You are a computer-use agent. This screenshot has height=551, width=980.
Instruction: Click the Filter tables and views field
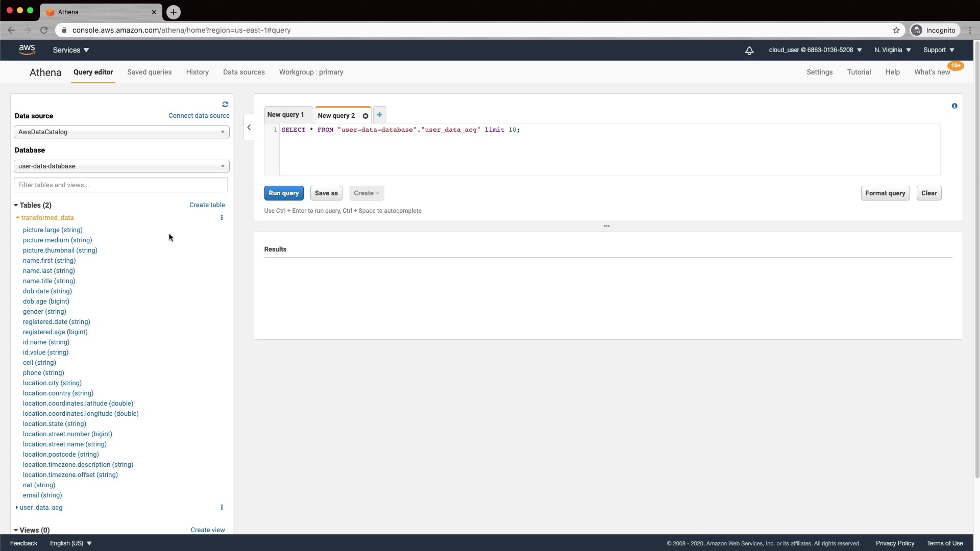click(x=120, y=185)
